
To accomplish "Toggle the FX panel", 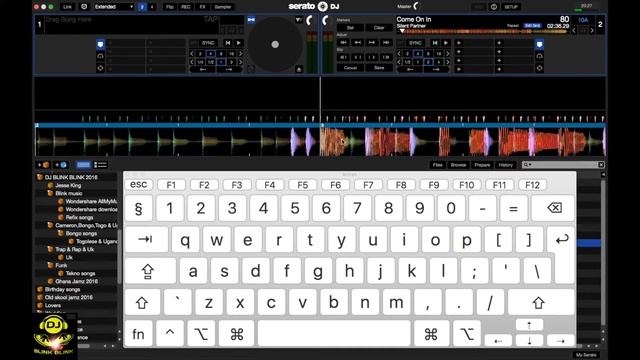I will [202, 7].
